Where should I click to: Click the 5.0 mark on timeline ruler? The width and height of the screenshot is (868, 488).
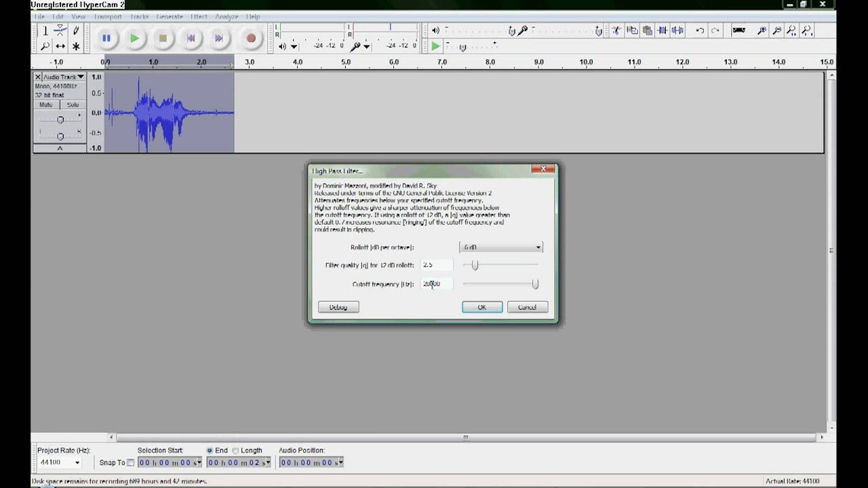(x=346, y=62)
